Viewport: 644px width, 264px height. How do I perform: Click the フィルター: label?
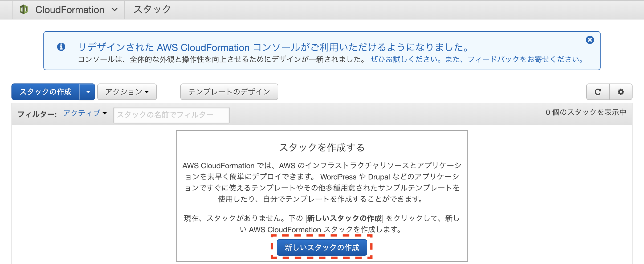point(37,115)
